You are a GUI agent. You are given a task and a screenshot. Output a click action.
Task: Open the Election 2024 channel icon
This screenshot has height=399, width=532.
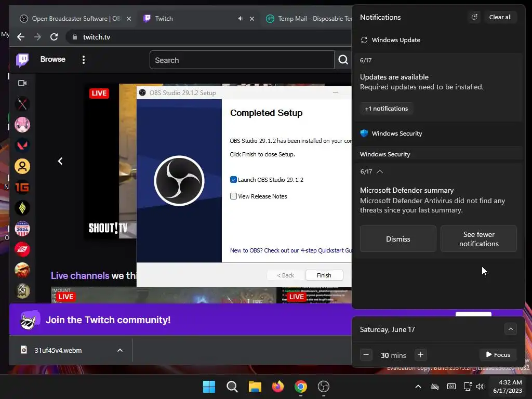coord(22,229)
